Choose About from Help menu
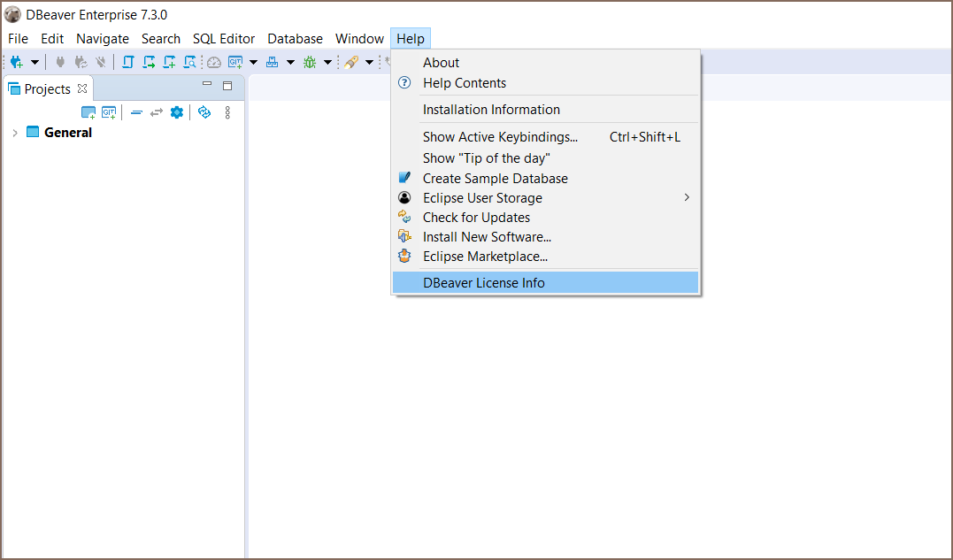 pos(545,63)
